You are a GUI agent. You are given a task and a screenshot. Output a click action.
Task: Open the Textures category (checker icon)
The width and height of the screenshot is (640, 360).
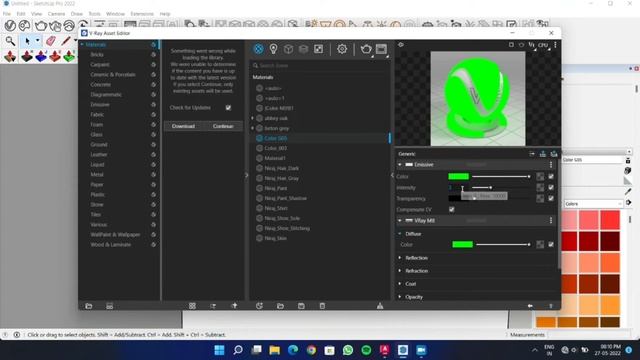pyautogui.click(x=318, y=49)
